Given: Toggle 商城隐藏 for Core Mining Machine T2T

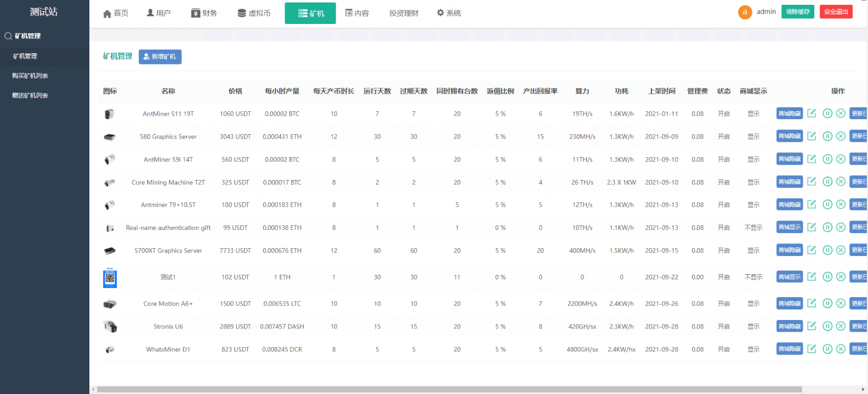Looking at the screenshot, I should (x=789, y=182).
